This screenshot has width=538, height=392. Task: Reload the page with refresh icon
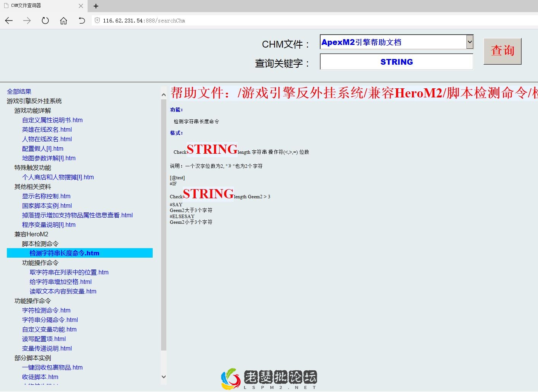pyautogui.click(x=45, y=21)
